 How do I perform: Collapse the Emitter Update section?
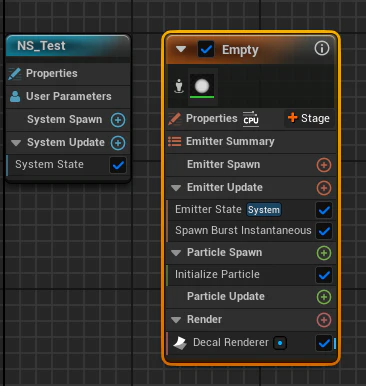176,188
